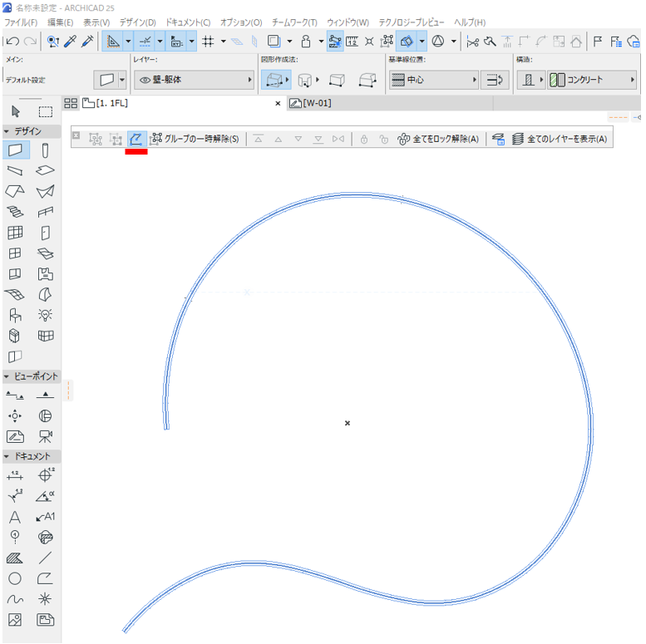
Task: Select the Slab tool
Action: coord(46,170)
